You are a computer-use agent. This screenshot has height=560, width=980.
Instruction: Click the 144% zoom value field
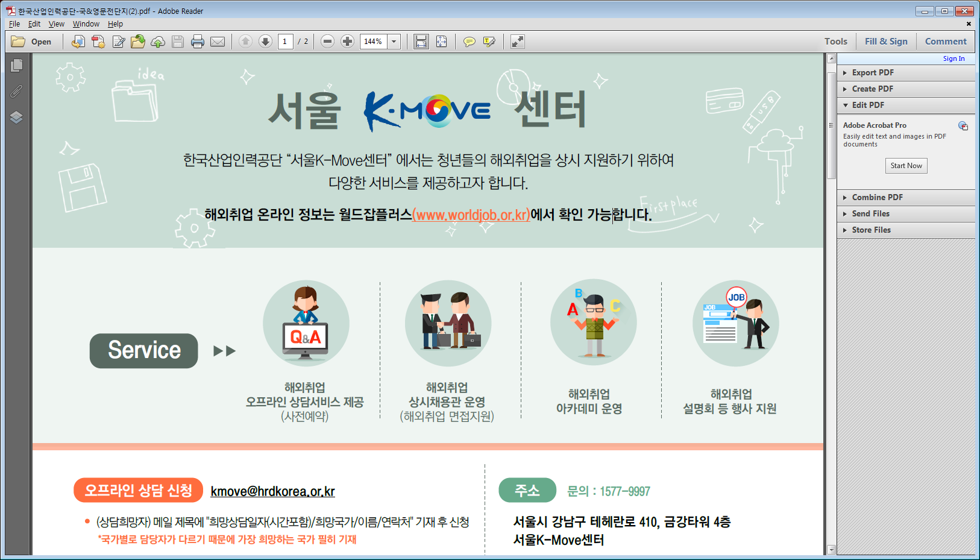374,42
